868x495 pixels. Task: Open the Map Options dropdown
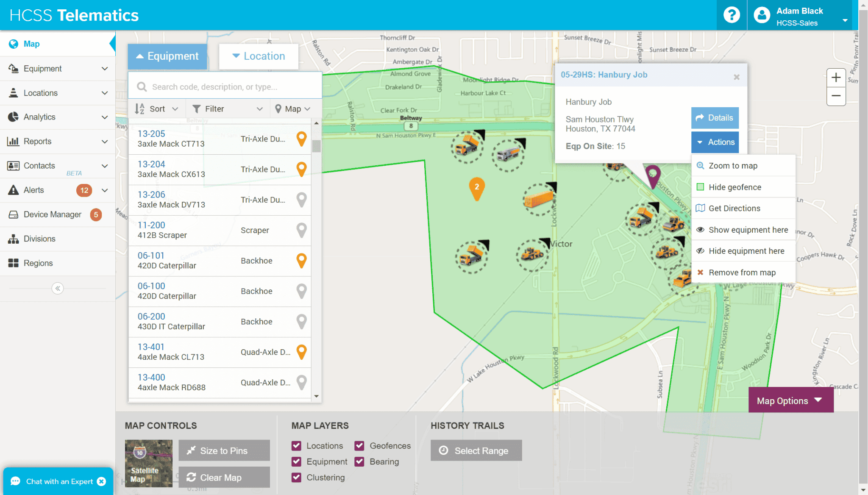(790, 400)
